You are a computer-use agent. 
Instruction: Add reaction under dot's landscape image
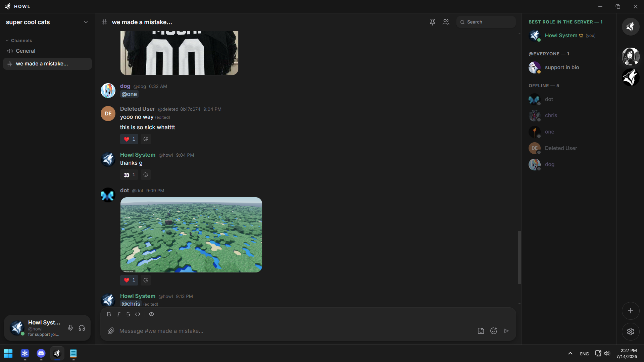(146, 280)
